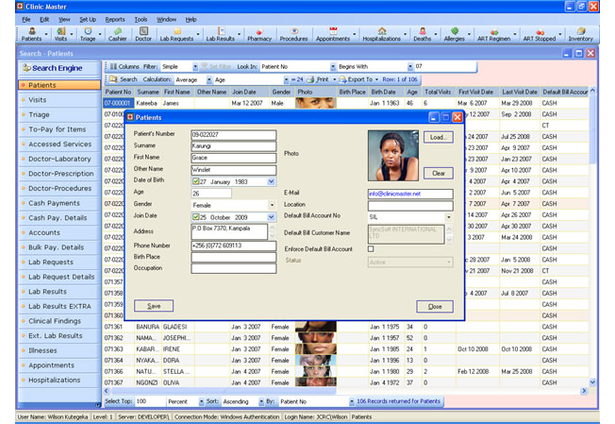Open the Deaths toolbar icon
The image size is (615, 424).
422,35
